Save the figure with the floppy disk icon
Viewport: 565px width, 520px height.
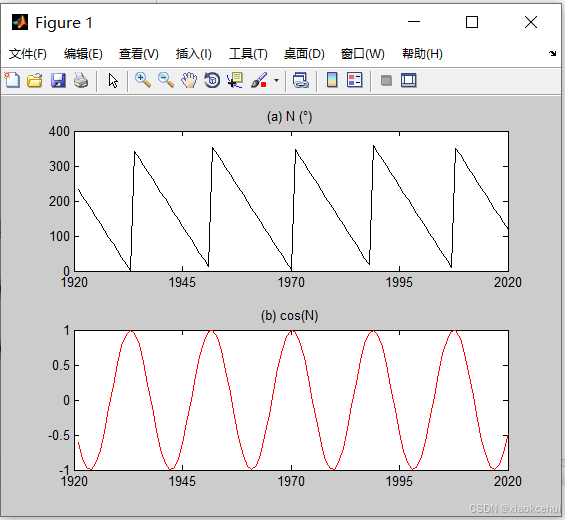58,80
